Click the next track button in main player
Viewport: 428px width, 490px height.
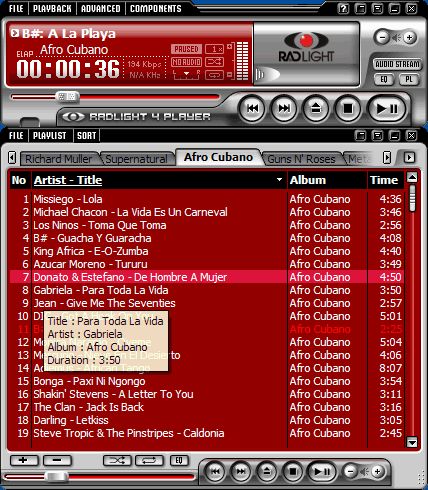pyautogui.click(x=284, y=108)
